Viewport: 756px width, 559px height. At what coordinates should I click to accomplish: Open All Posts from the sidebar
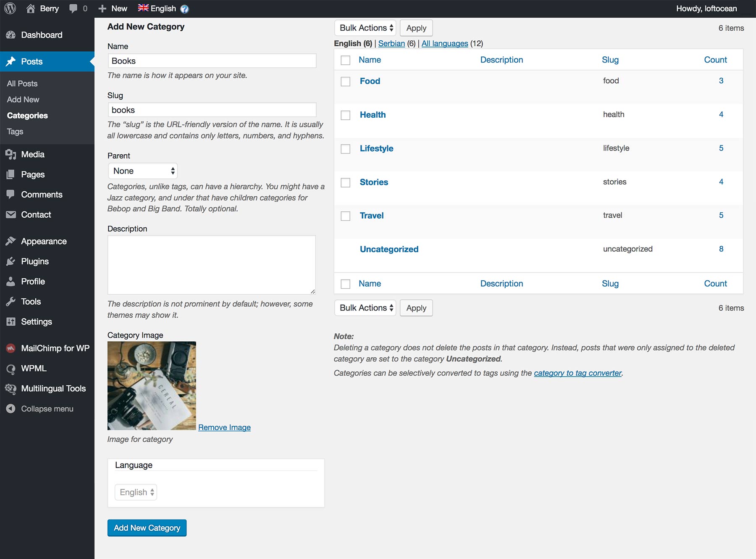click(22, 84)
